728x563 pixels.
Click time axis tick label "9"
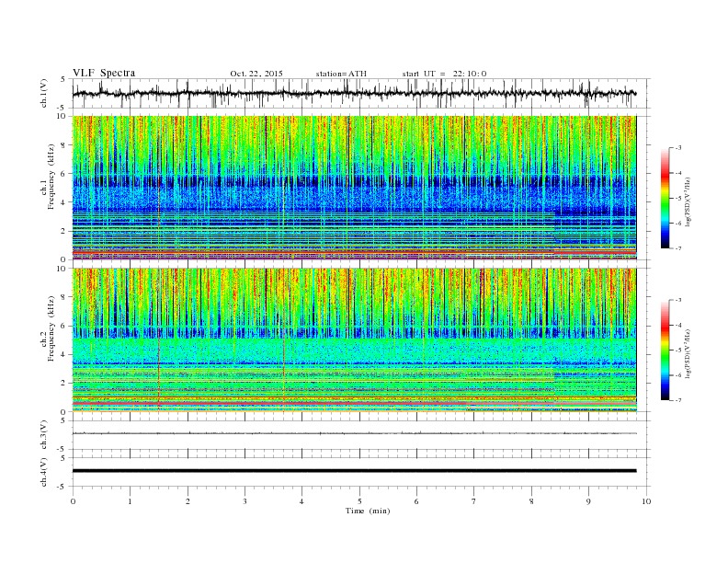[588, 501]
